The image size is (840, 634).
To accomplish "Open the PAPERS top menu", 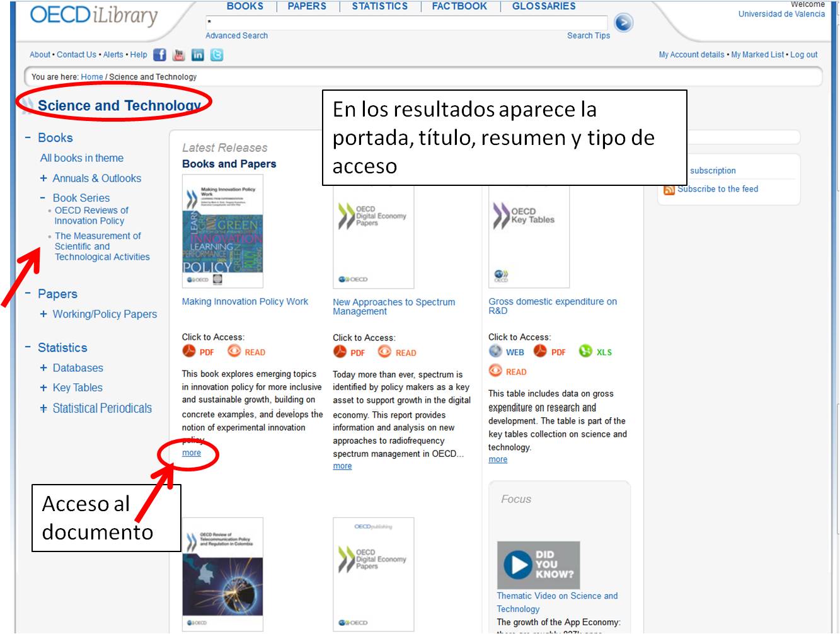I will point(307,6).
